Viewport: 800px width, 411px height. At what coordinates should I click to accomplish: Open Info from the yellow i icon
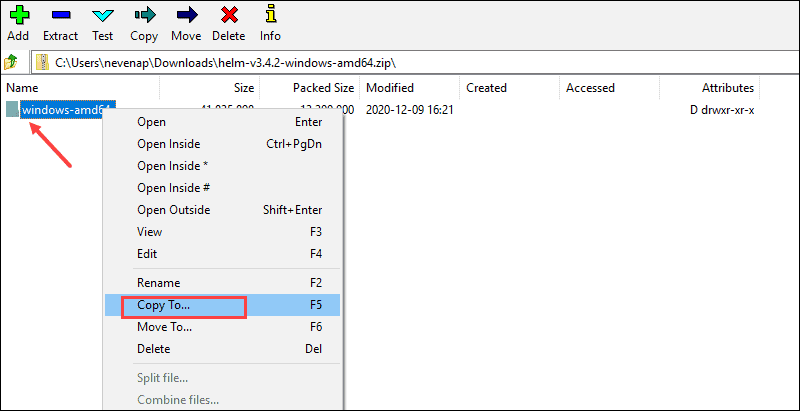pyautogui.click(x=270, y=14)
